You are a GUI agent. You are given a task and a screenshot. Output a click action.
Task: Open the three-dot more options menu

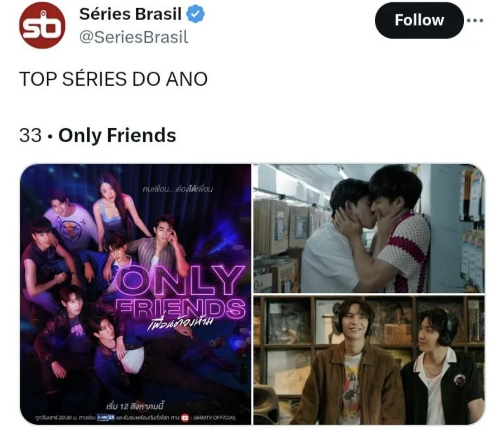[x=475, y=20]
